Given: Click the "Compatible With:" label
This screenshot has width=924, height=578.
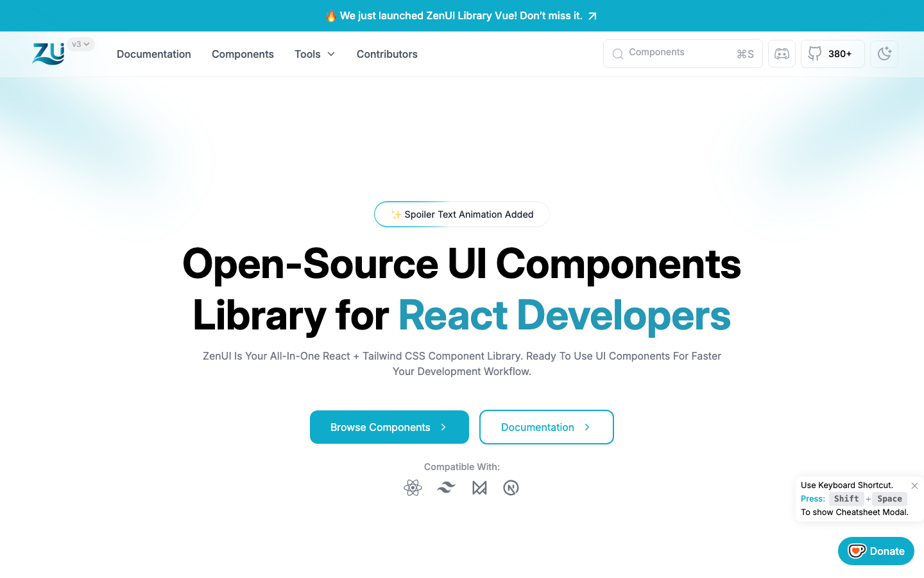Looking at the screenshot, I should tap(462, 467).
